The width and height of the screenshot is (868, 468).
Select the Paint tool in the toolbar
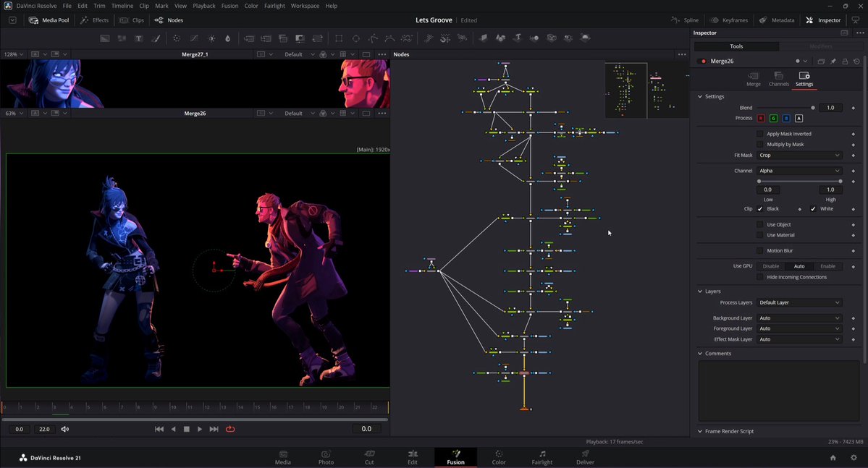tap(156, 38)
